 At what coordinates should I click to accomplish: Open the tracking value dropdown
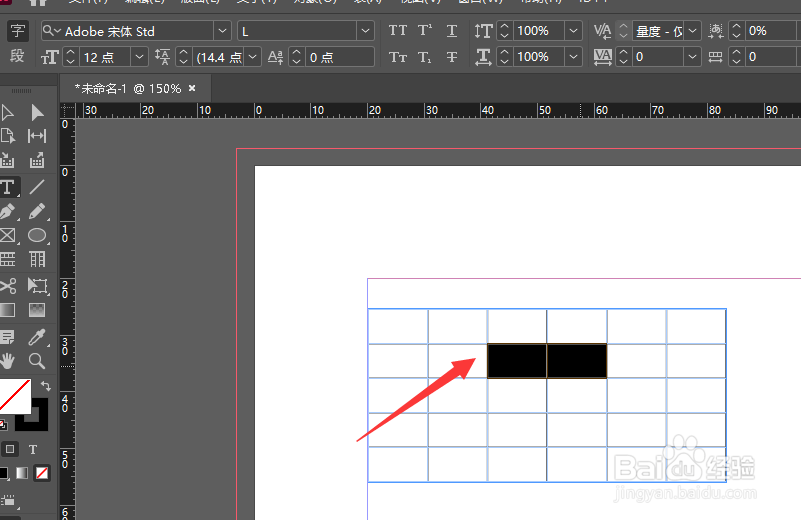coord(692,57)
